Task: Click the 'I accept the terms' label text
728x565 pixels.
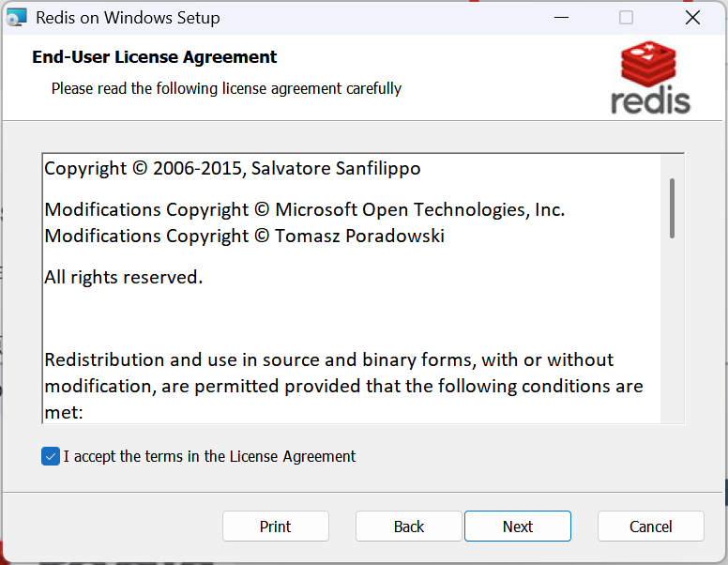Action: coord(209,456)
